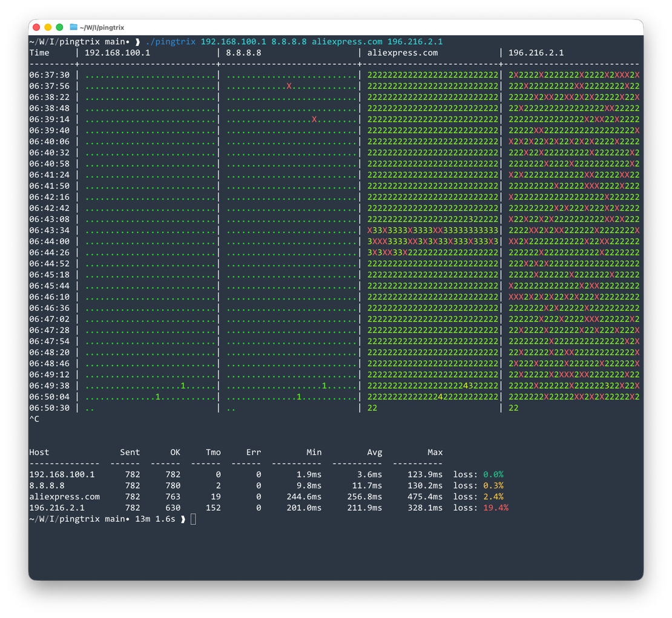Click the 475.4ms max latency value

pyautogui.click(x=425, y=497)
